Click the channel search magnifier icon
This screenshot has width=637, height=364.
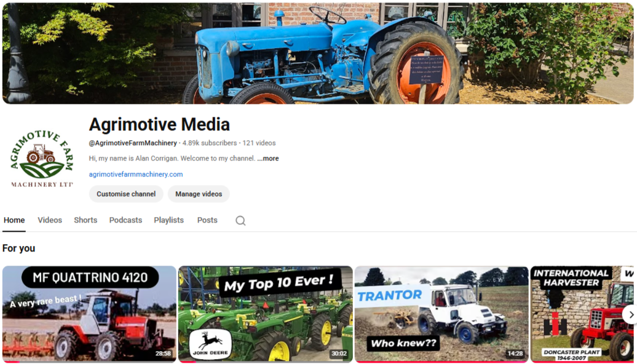pos(240,221)
